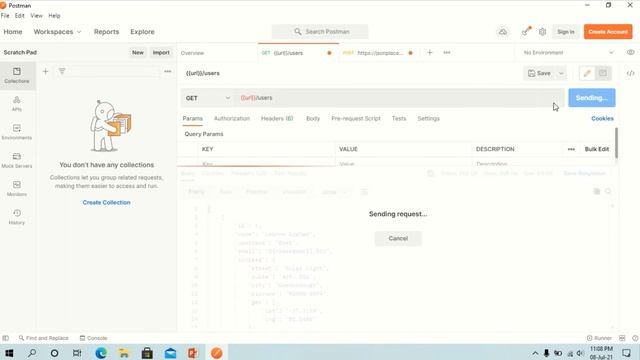Select the Settings request tab
The width and height of the screenshot is (640, 360).
(x=429, y=118)
